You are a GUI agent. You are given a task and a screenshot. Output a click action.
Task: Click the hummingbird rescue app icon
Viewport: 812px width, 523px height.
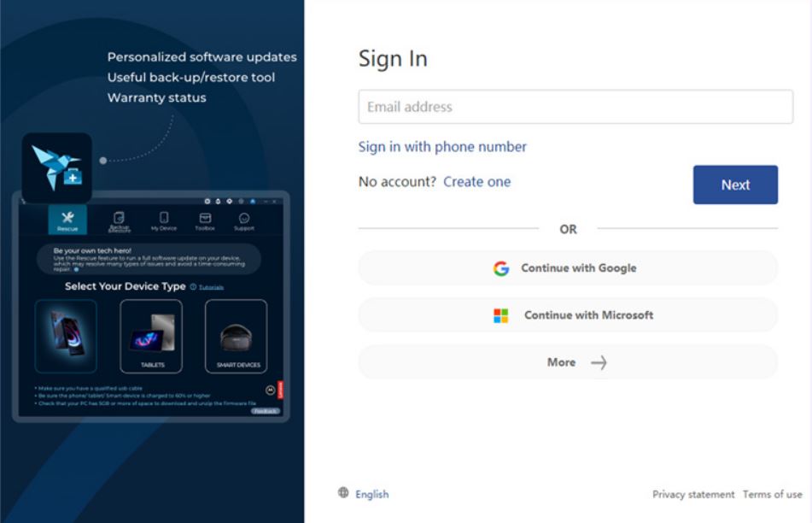57,168
